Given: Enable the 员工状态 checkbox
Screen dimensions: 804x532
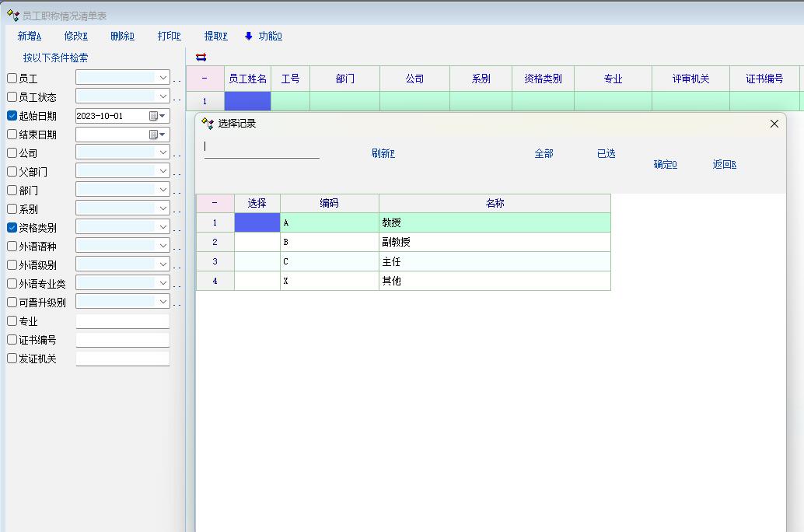Looking at the screenshot, I should (12, 97).
